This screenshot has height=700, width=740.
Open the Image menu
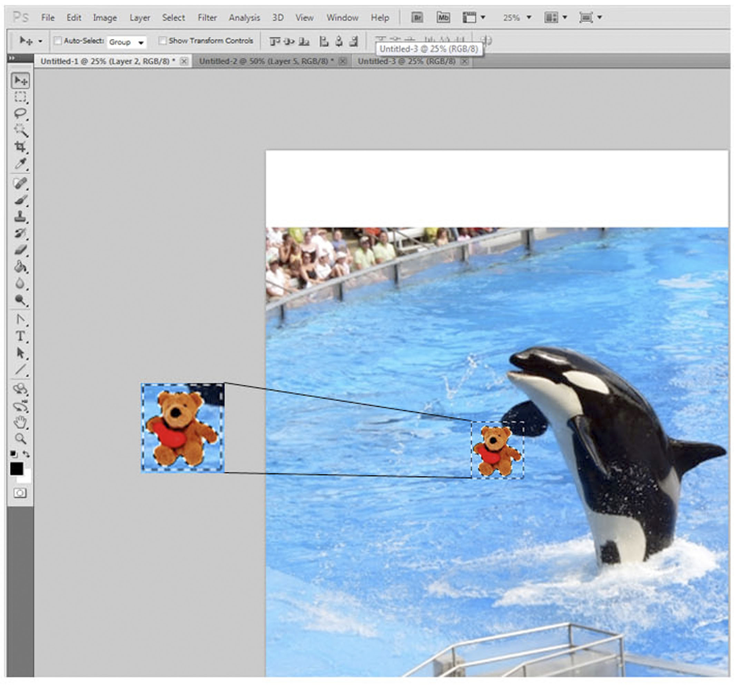tap(105, 18)
